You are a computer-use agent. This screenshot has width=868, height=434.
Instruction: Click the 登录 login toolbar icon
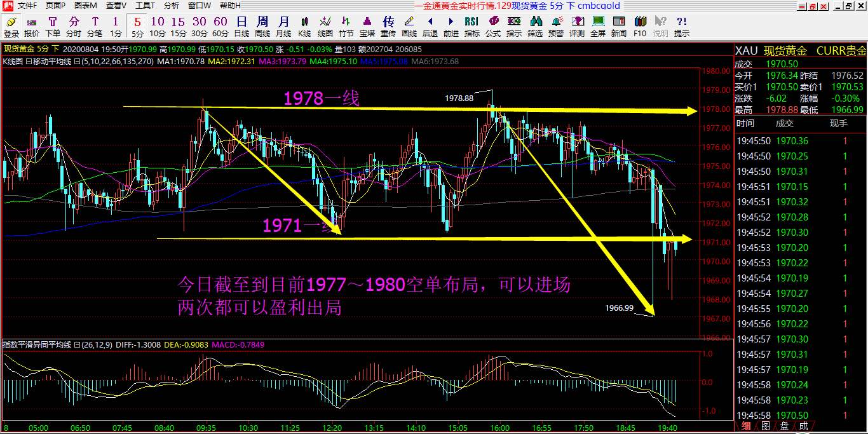(11, 27)
